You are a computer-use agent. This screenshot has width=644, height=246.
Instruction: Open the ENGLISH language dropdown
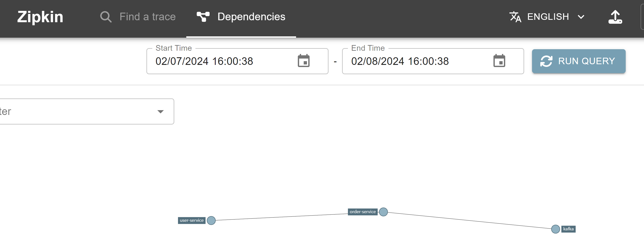pyautogui.click(x=547, y=17)
